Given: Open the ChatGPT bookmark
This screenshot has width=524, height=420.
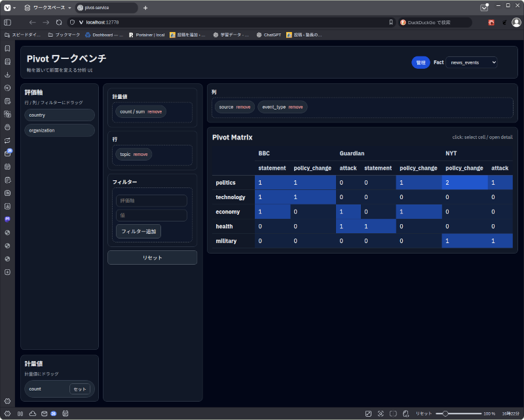Looking at the screenshot, I should [x=269, y=35].
